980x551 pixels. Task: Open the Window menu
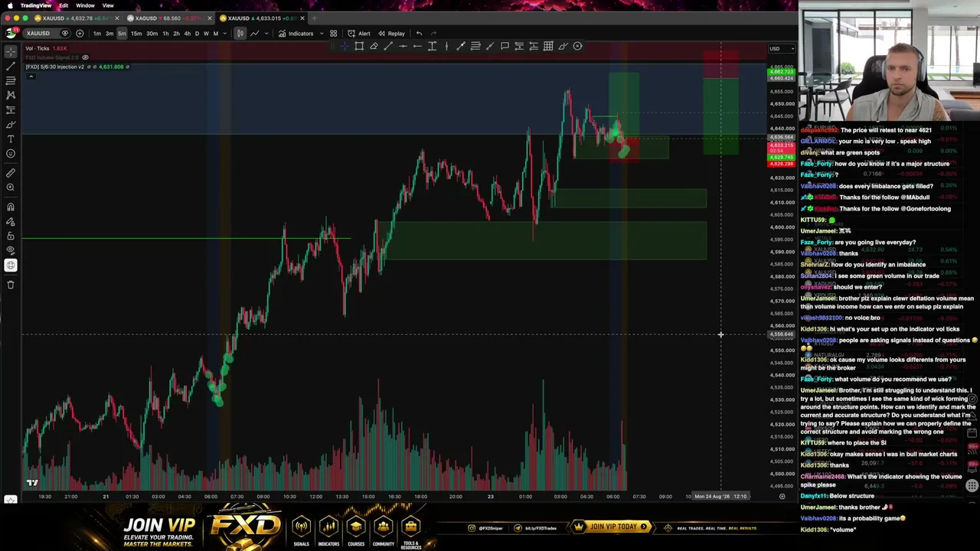(85, 5)
